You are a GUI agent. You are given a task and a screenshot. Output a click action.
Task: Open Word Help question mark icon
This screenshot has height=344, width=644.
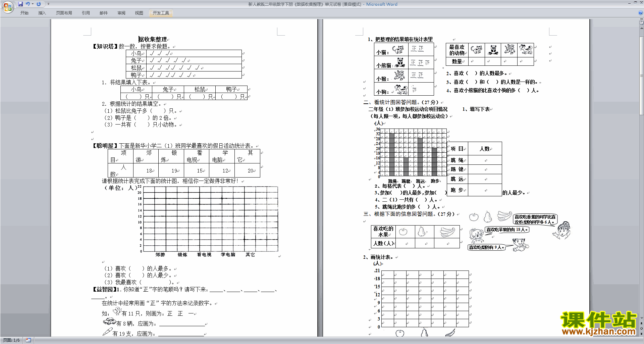(x=640, y=13)
